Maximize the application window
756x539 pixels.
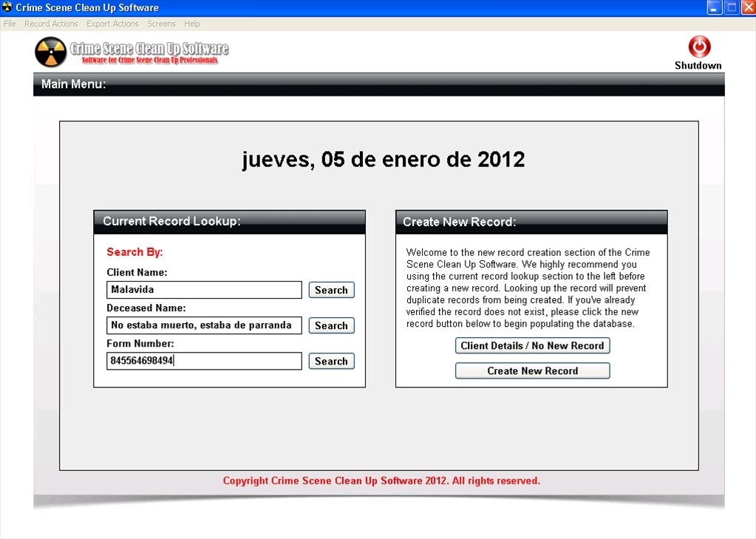(x=732, y=7)
